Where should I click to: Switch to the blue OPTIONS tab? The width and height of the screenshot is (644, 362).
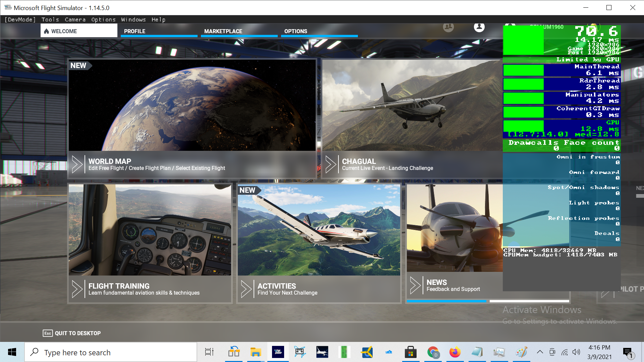(x=319, y=31)
